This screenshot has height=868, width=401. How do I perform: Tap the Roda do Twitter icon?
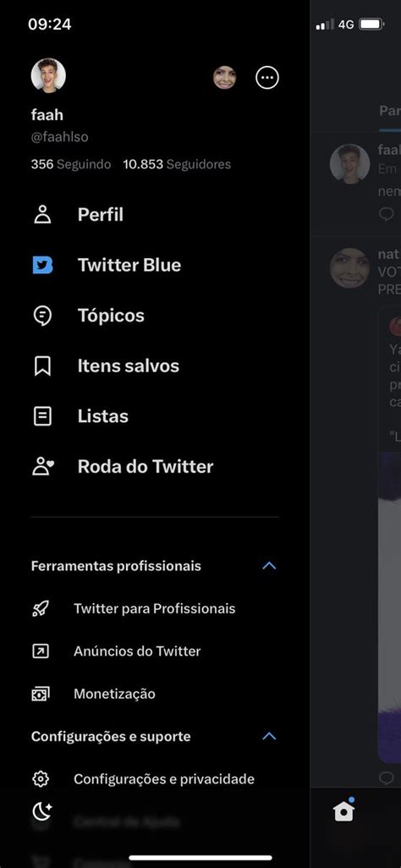click(x=42, y=467)
